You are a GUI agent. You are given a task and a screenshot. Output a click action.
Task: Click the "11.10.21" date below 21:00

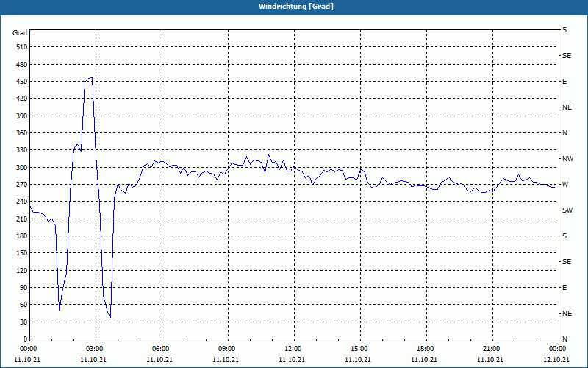[490, 360]
